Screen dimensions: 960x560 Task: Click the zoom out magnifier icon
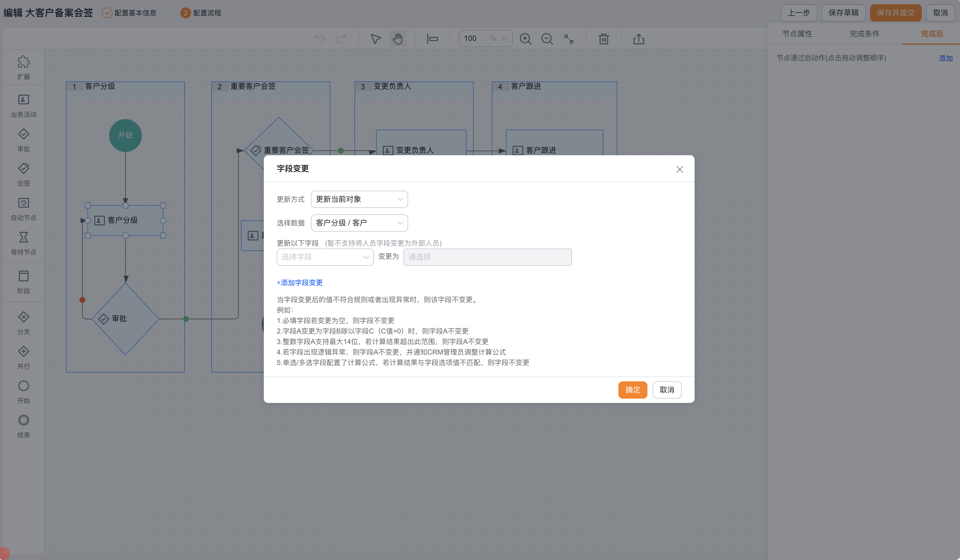547,39
